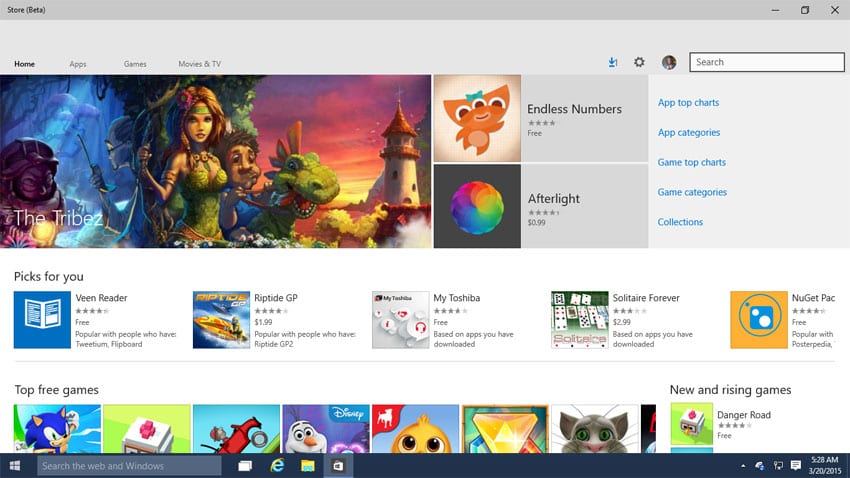Screen dimensions: 850x478
Task: Open Solitaire Forever app icon
Action: [579, 320]
